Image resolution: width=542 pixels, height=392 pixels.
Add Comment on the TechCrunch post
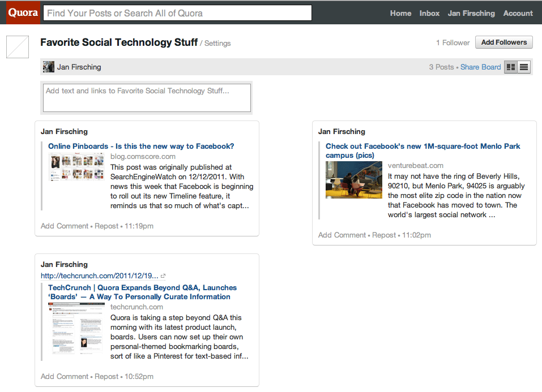[x=65, y=377]
